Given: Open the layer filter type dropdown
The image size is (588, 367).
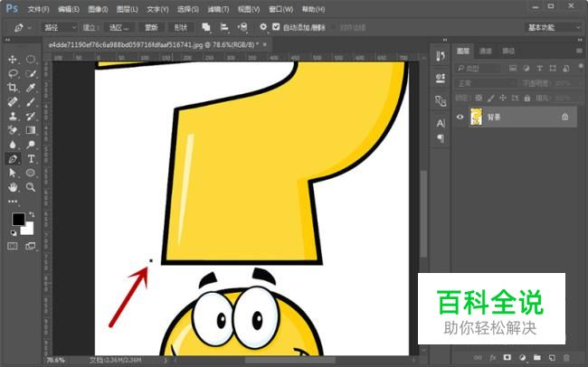Looking at the screenshot, I should (x=479, y=68).
